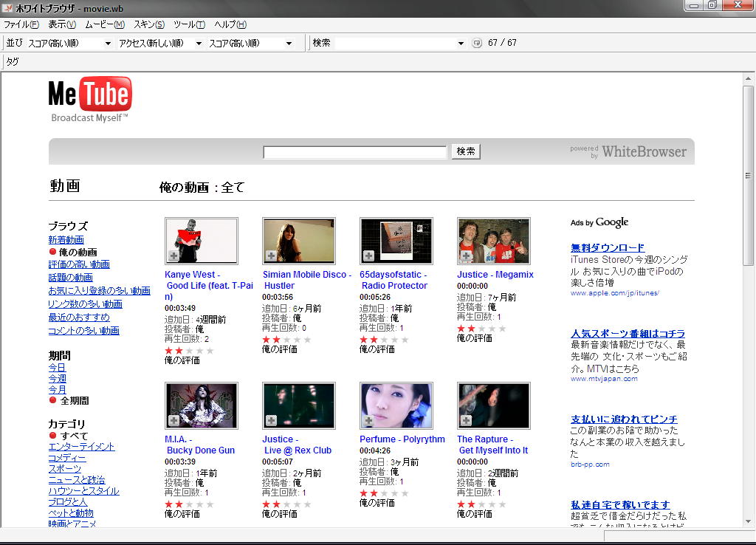Image resolution: width=756 pixels, height=545 pixels.
Task: Open コメントの多い動画 link
Action: coord(84,330)
